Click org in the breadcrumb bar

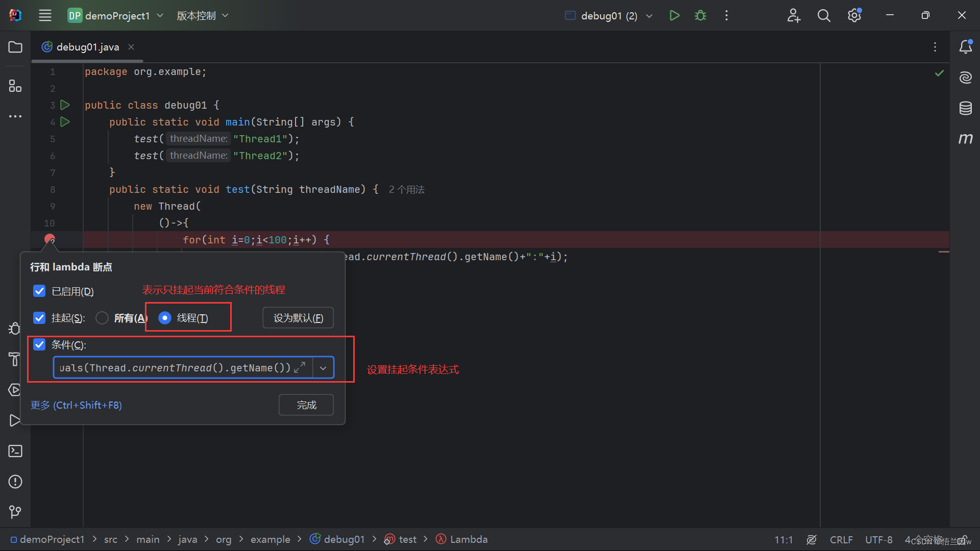coord(224,539)
